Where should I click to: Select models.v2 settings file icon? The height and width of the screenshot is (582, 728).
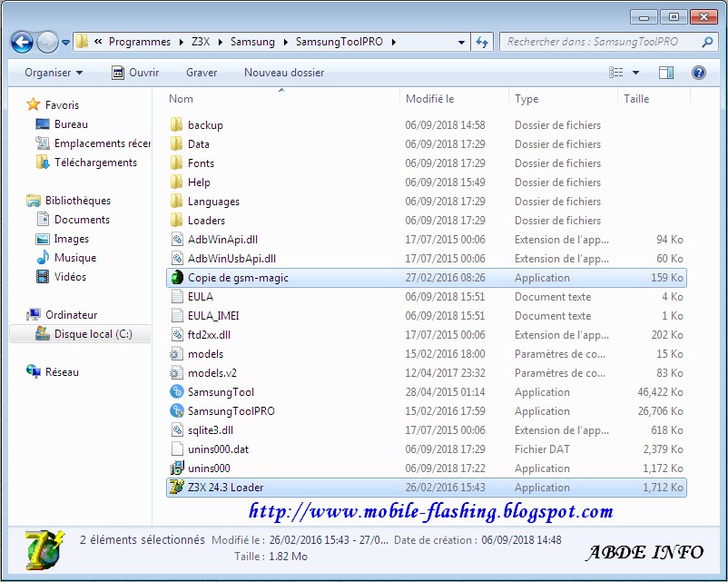176,373
